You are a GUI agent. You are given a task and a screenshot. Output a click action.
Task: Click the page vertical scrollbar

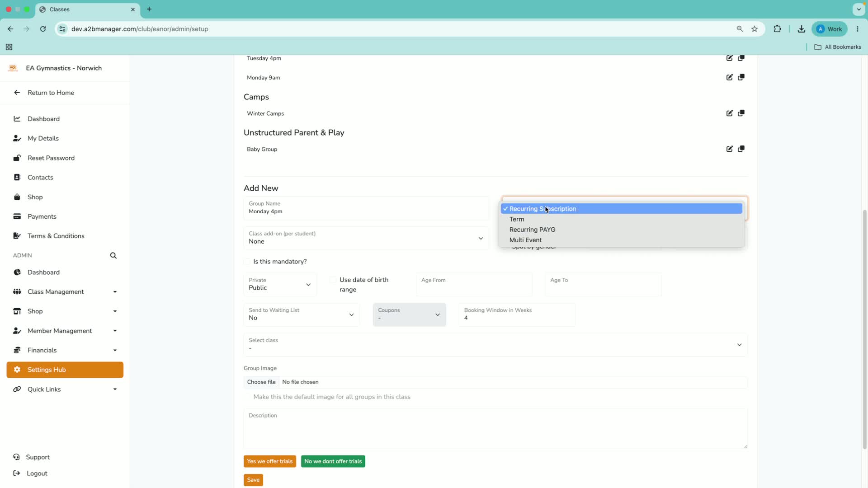(x=864, y=330)
